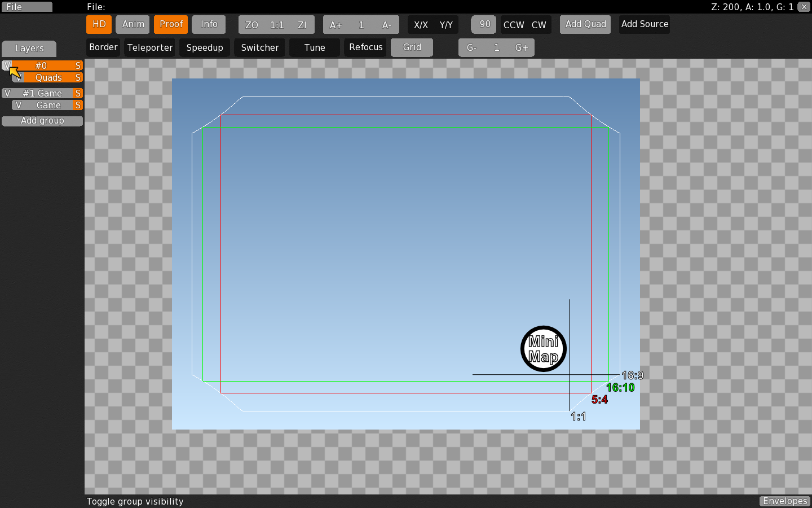Image resolution: width=812 pixels, height=508 pixels.
Task: Rotate counter-clockwise with the CCW icon
Action: click(x=513, y=25)
